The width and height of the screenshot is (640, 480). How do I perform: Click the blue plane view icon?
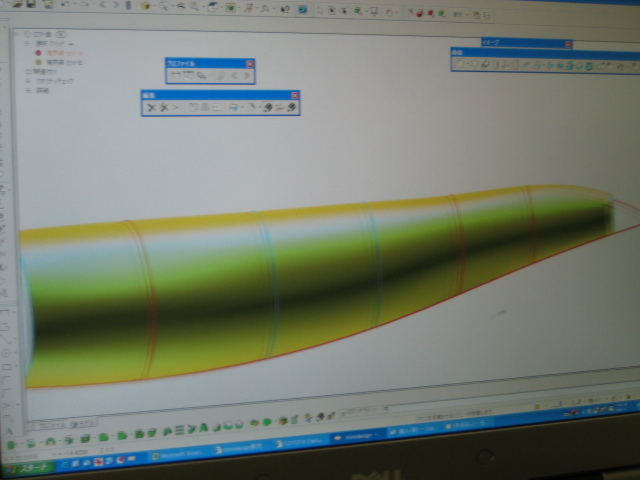click(212, 7)
